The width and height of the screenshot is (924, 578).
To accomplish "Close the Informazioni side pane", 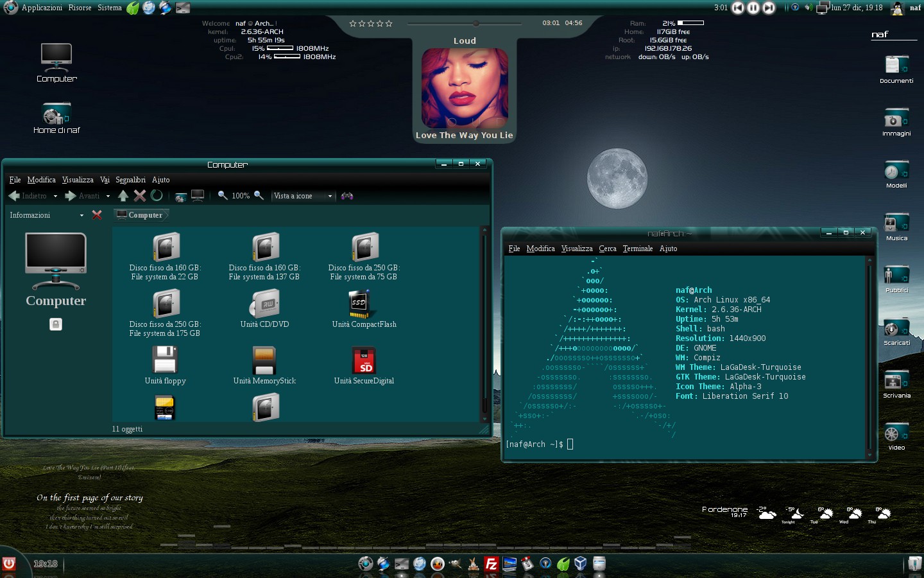I will tap(97, 215).
